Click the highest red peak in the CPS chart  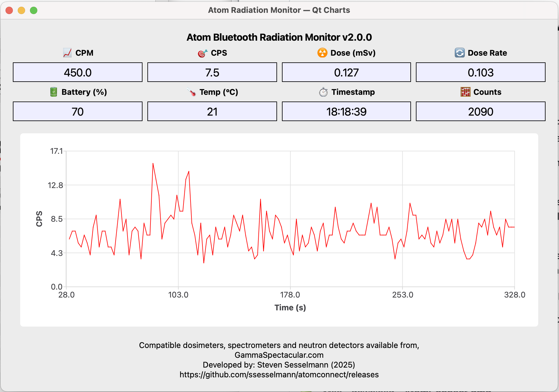pos(153,164)
